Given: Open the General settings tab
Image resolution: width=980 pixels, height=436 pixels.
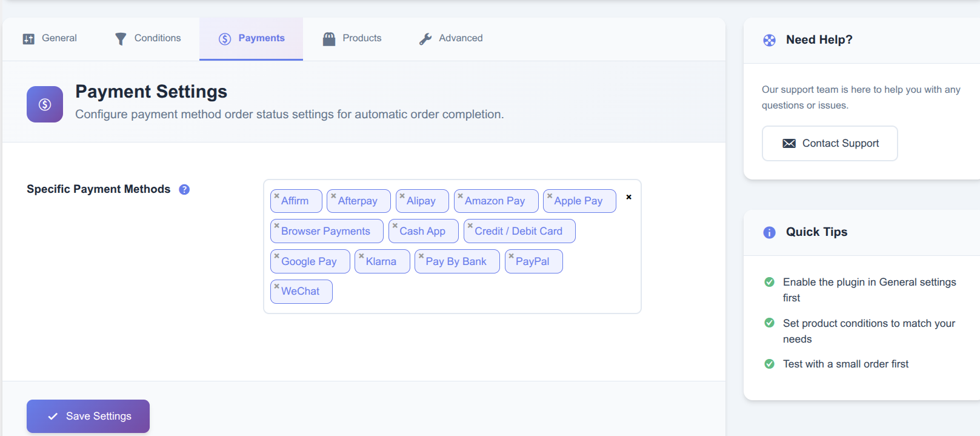Looking at the screenshot, I should (x=50, y=38).
